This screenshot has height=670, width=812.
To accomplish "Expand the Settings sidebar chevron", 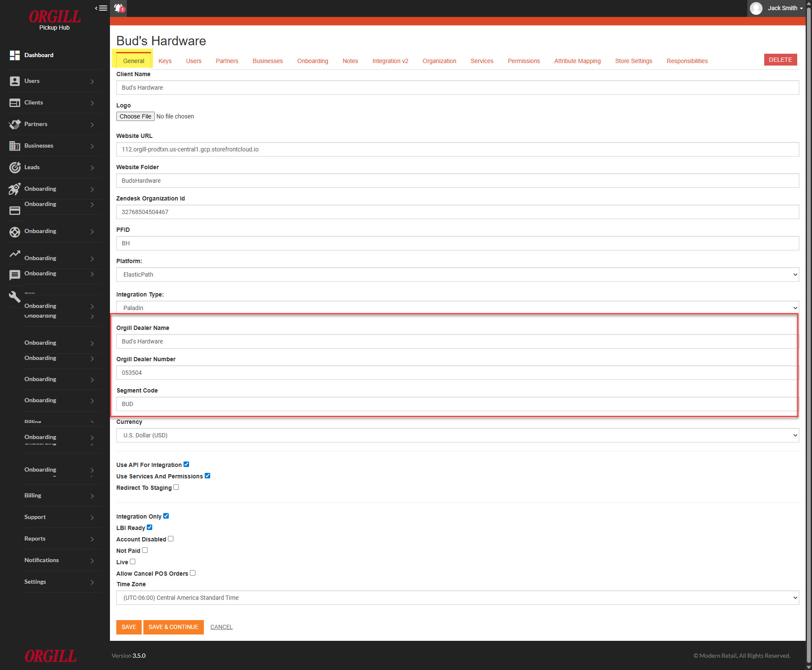I will pyautogui.click(x=92, y=582).
